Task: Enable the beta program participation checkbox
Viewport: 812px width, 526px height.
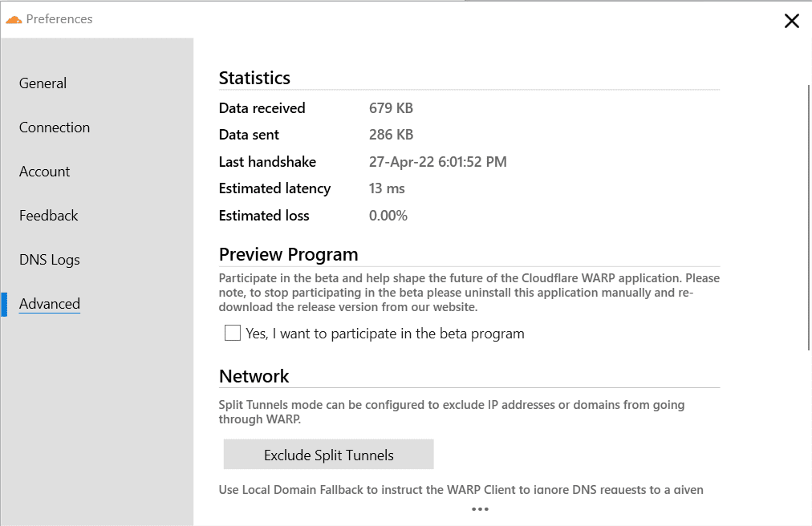Action: pyautogui.click(x=233, y=333)
